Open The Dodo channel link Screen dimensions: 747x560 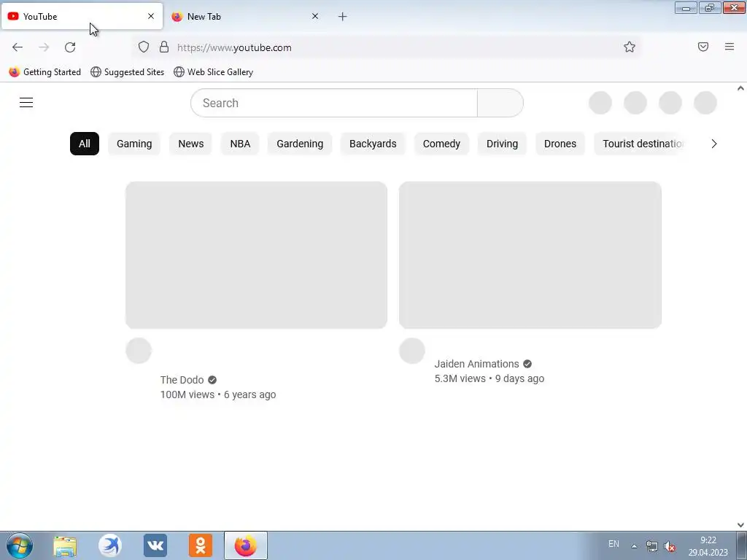pyautogui.click(x=182, y=380)
